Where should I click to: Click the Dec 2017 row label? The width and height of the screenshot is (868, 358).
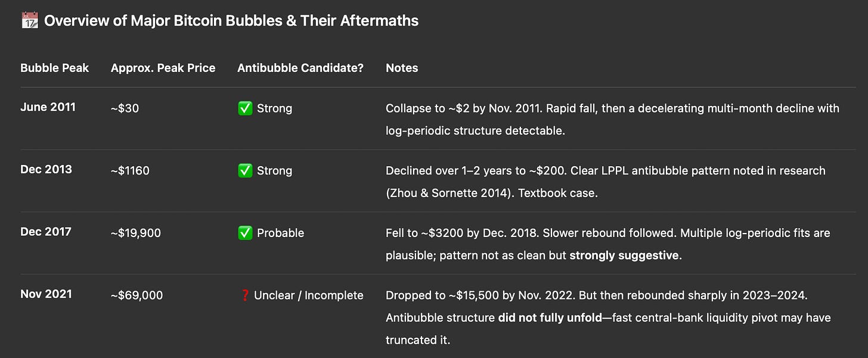46,232
